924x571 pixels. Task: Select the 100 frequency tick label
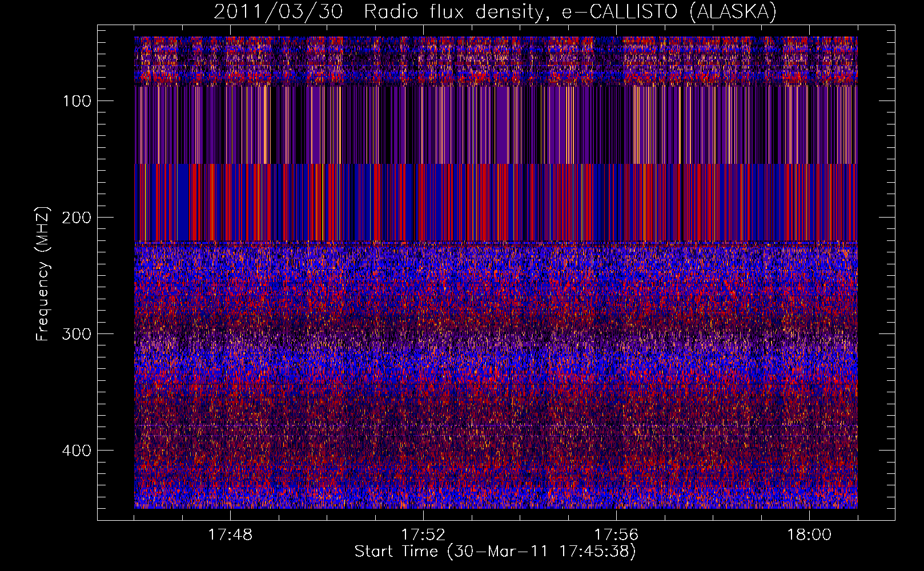[77, 101]
